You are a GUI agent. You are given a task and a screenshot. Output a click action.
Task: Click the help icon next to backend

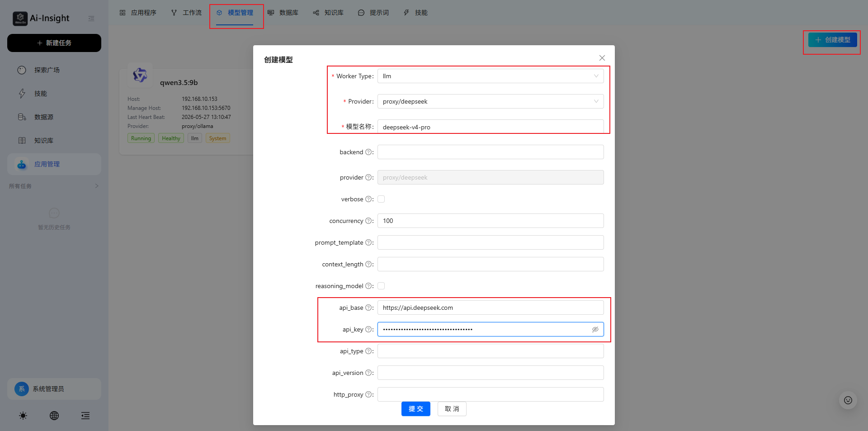point(368,152)
